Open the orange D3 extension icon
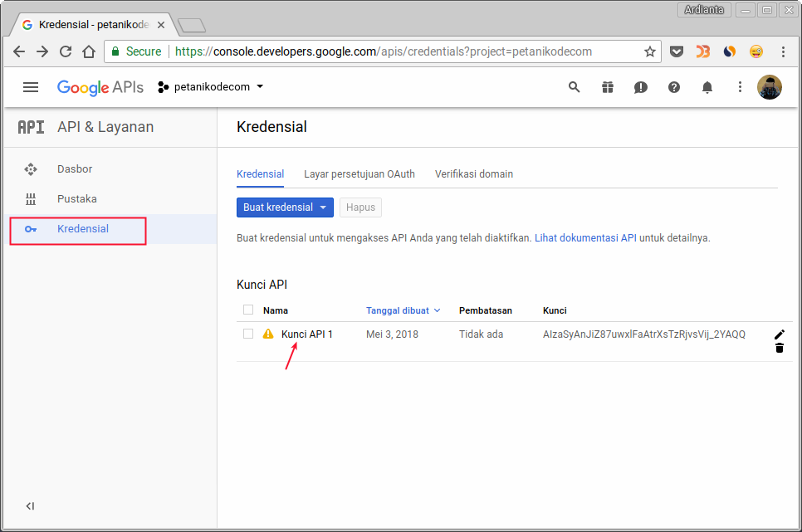Image resolution: width=802 pixels, height=532 pixels. [x=703, y=51]
